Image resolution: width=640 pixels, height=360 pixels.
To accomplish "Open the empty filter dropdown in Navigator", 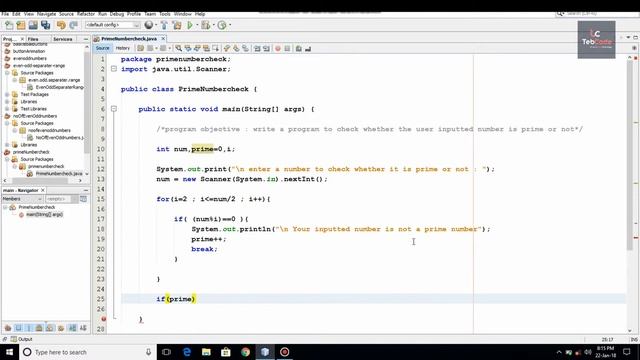I will 62,199.
